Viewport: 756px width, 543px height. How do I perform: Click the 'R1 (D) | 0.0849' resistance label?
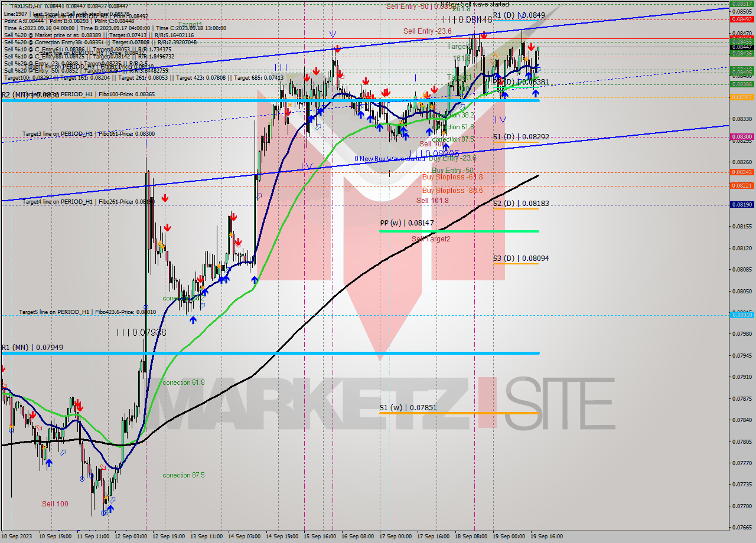519,15
